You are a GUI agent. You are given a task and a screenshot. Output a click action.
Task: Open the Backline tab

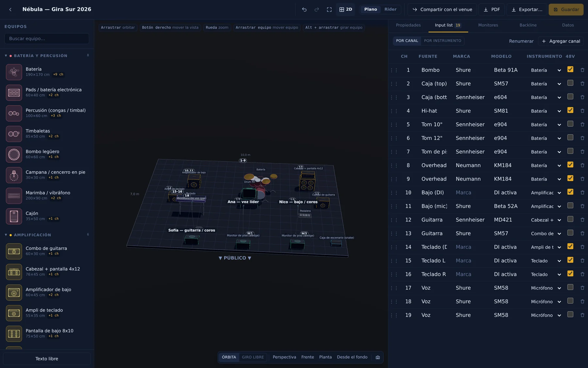528,25
